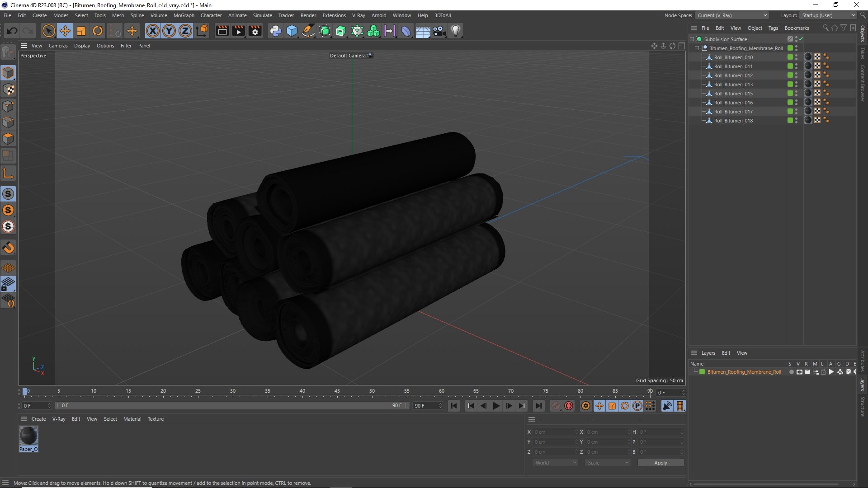Toggle Z axis lock
868x488 pixels.
185,31
